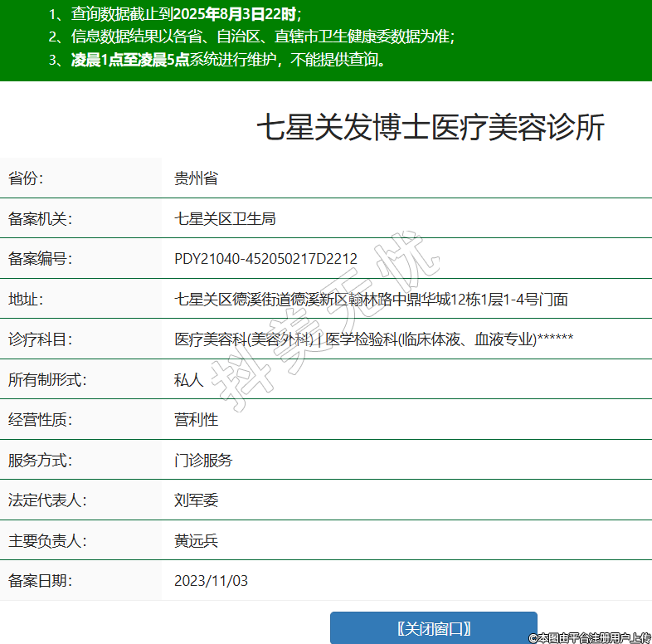Select the ownership value 私人
Viewport: 652px width, 644px height.
point(188,379)
